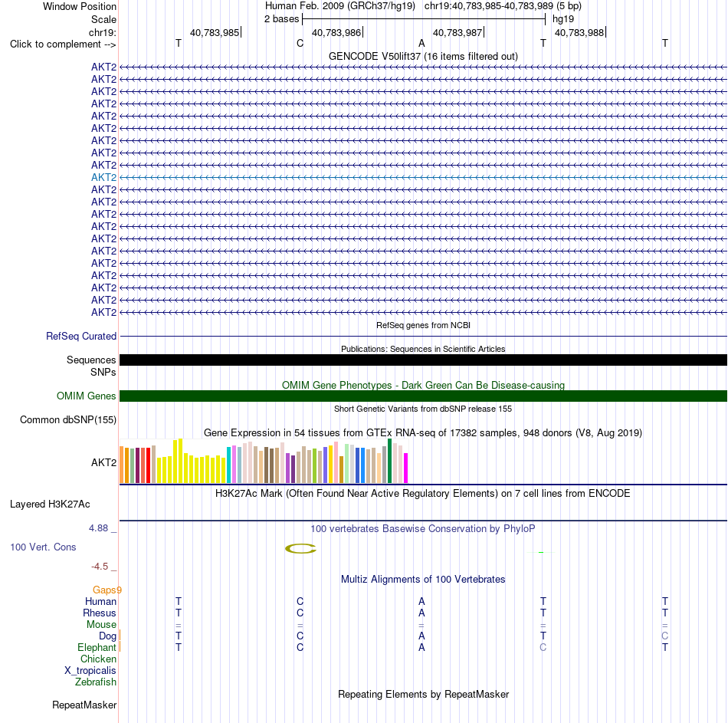
Task: Select the Zebrafish alignment row label
Action: click(96, 682)
